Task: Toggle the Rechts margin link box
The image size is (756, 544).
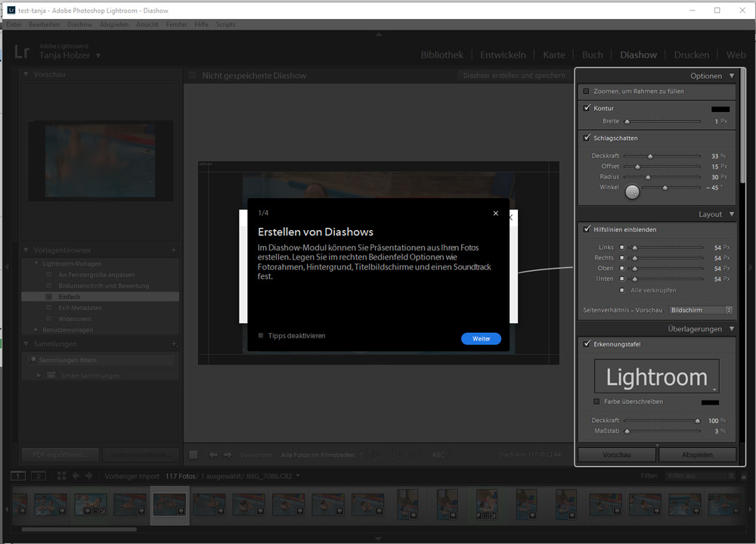Action: (x=622, y=258)
